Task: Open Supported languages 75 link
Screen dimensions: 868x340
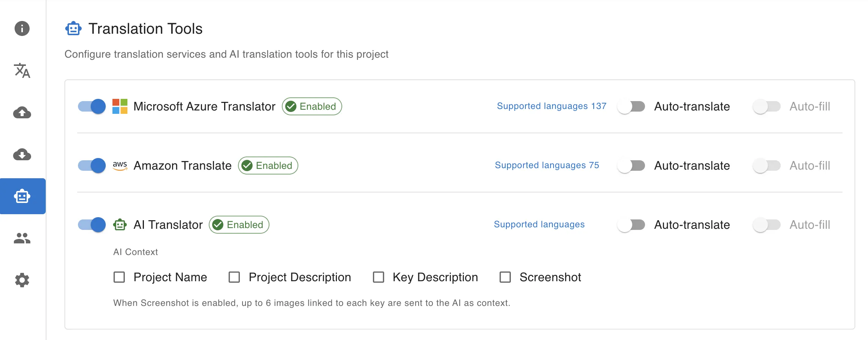Action: 547,165
